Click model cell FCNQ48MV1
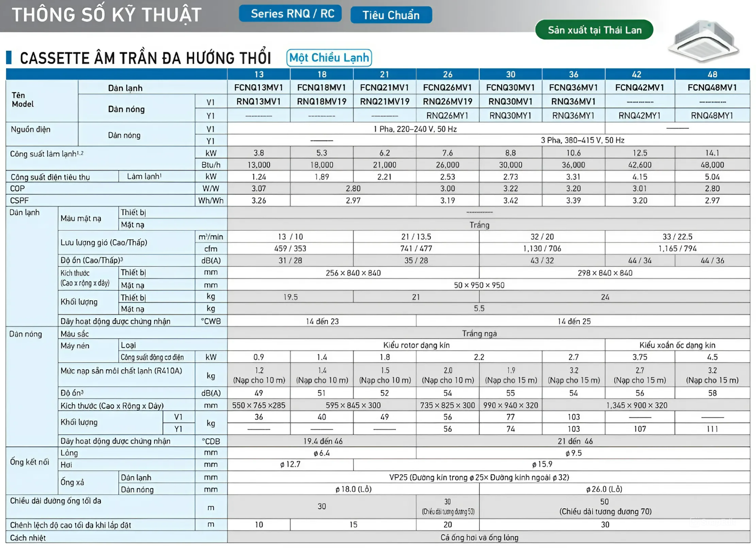The image size is (756, 548). point(713,87)
